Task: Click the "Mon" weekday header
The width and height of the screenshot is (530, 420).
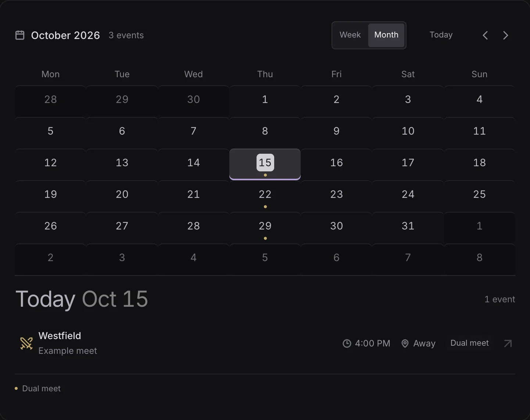Action: coord(51,74)
